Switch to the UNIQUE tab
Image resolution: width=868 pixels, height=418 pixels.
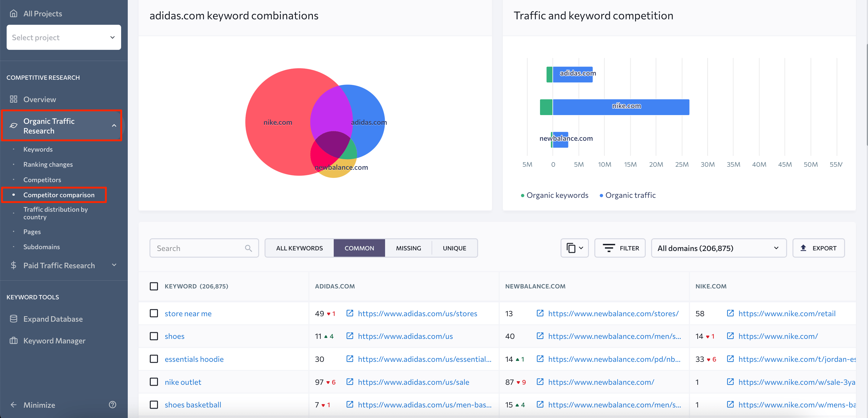click(454, 248)
